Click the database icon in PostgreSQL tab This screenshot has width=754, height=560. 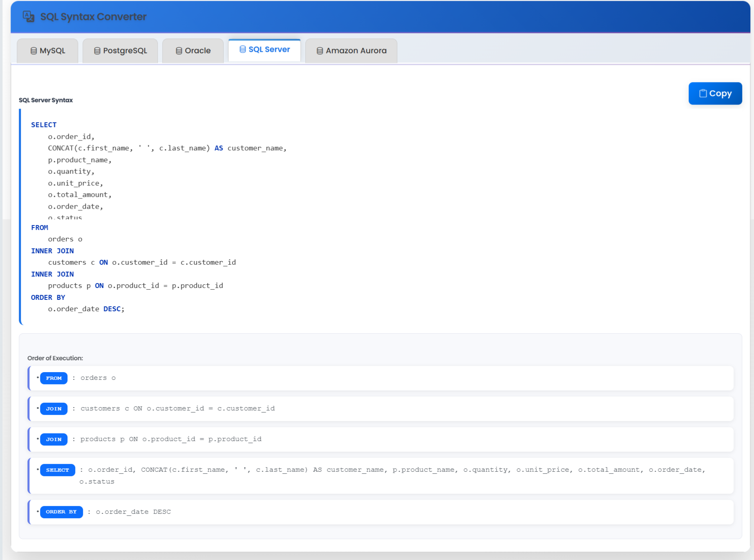pyautogui.click(x=97, y=51)
